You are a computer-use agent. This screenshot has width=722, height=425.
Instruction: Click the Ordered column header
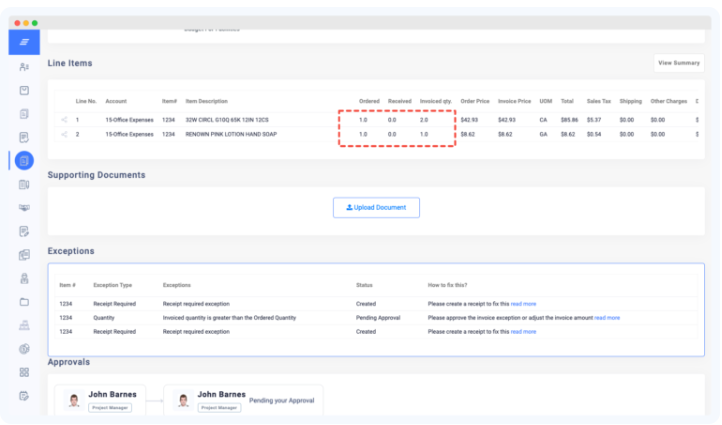click(x=369, y=101)
